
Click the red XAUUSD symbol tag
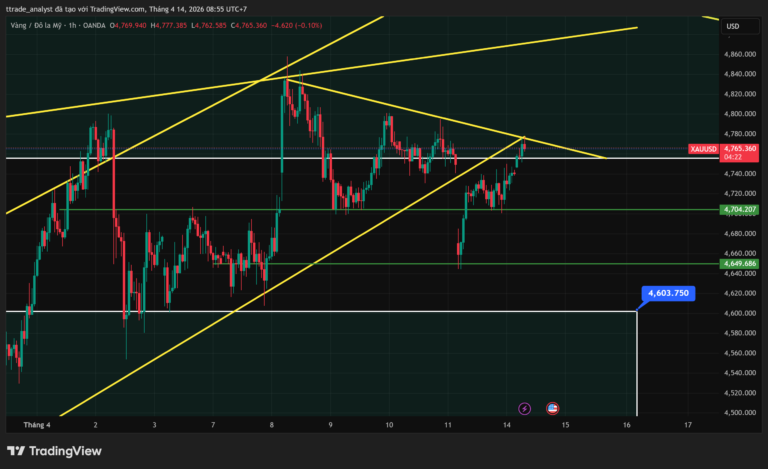(703, 149)
